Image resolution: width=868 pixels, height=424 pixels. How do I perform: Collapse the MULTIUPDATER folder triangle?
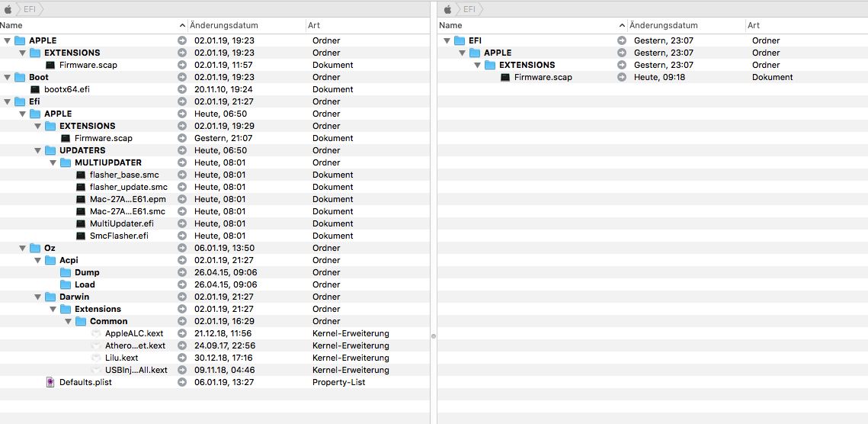pos(53,162)
